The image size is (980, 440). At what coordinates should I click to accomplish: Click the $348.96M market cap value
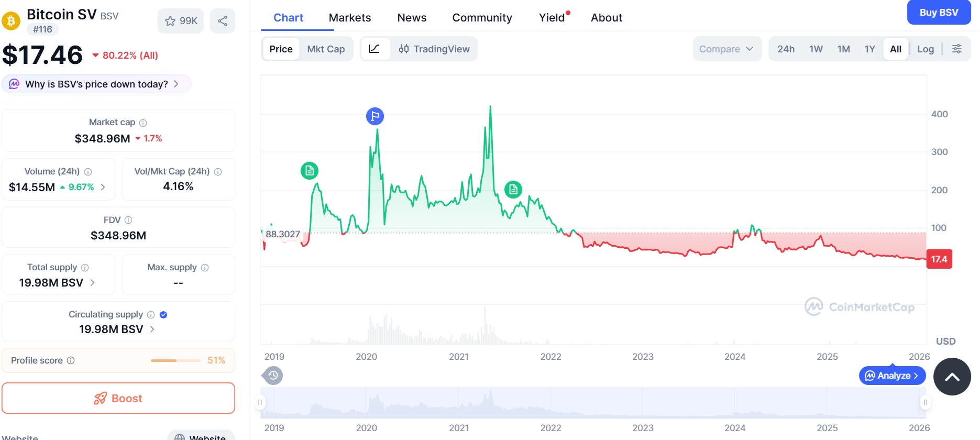(x=103, y=138)
